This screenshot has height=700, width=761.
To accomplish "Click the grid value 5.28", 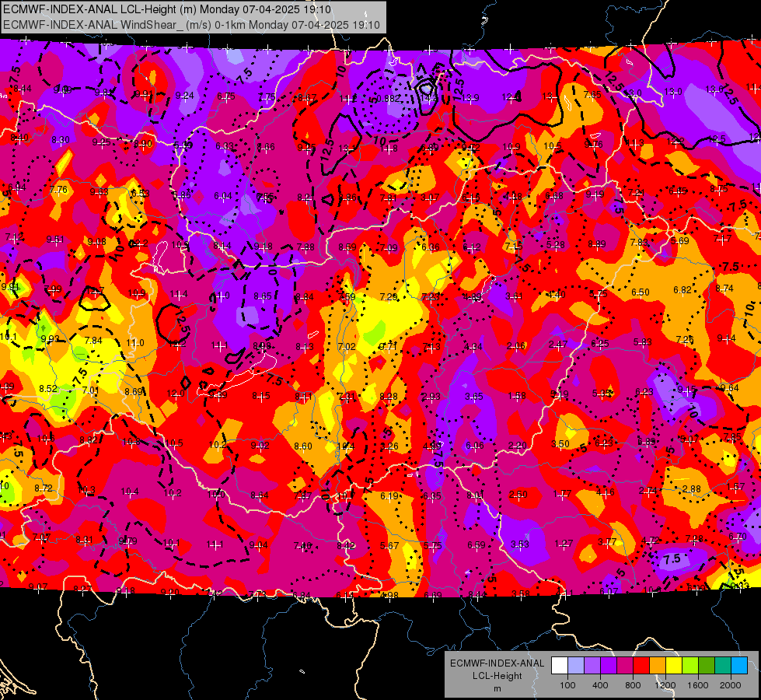I will [555, 245].
